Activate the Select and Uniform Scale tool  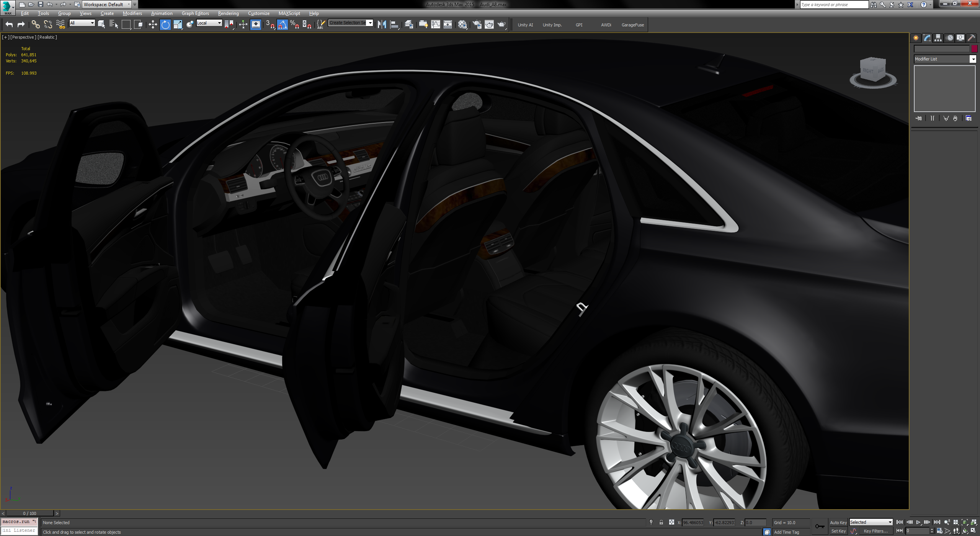tap(178, 24)
